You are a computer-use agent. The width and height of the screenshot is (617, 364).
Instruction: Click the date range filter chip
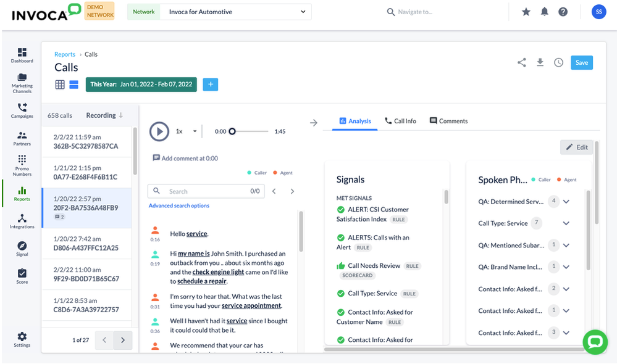(x=141, y=85)
